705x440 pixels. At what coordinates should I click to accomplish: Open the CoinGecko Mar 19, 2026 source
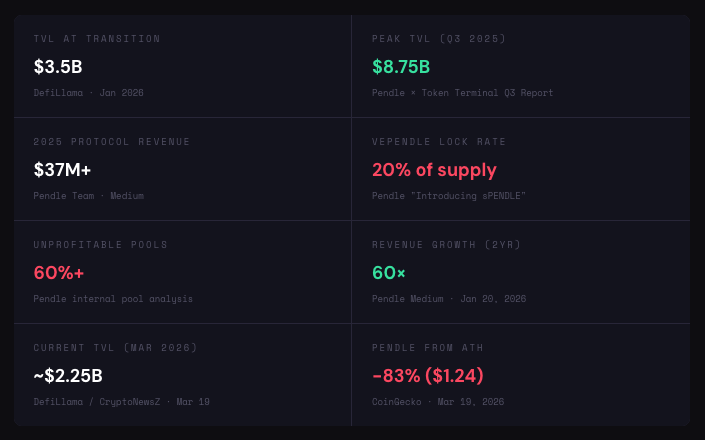click(x=438, y=402)
